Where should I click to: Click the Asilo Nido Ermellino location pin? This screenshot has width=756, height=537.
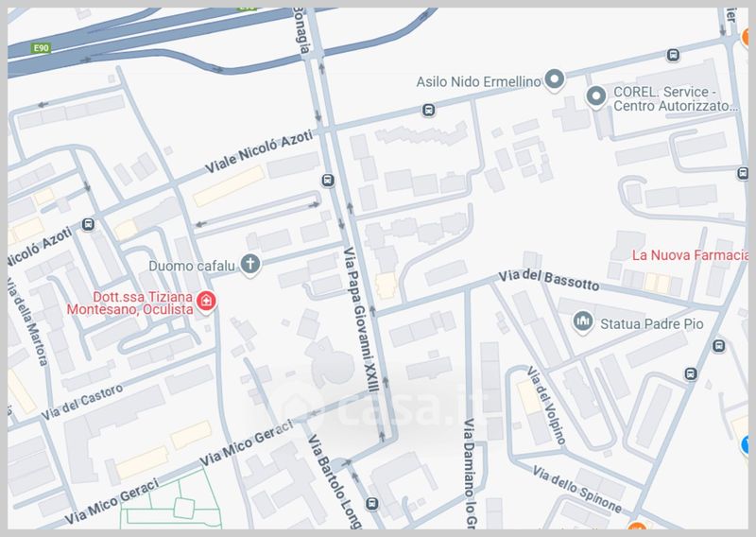[x=555, y=79]
